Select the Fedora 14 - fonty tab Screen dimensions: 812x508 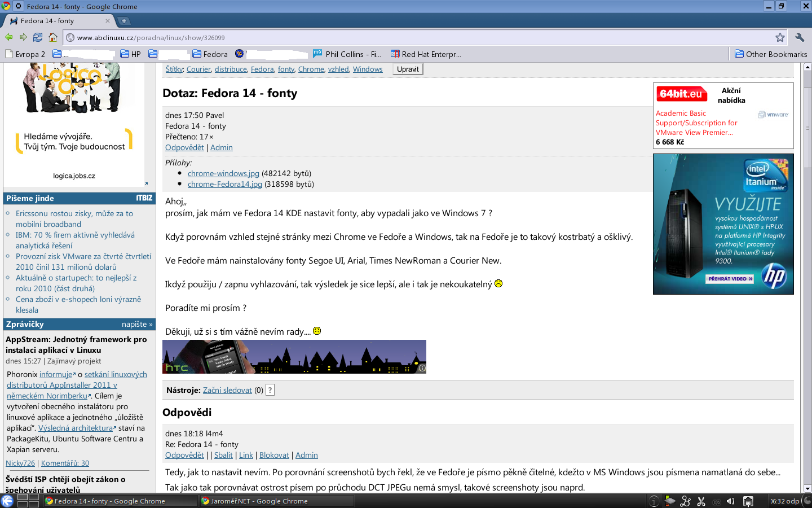pos(59,21)
